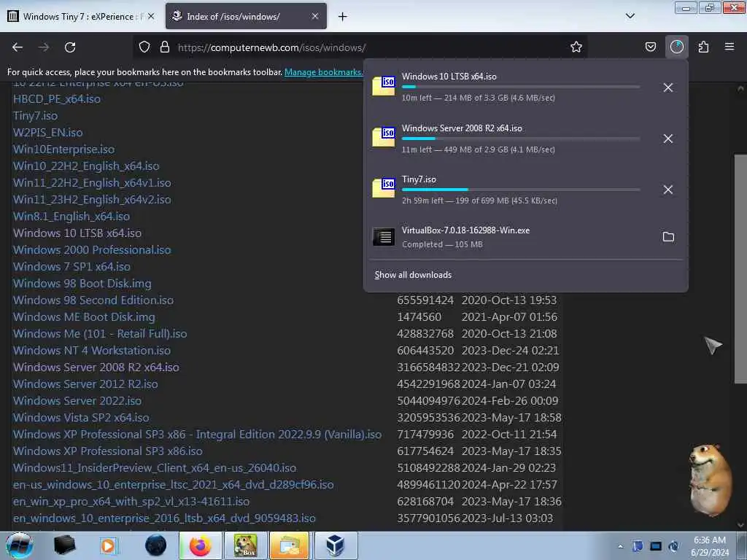747x560 pixels.
Task: Open the Extensions puzzle icon
Action: click(703, 47)
